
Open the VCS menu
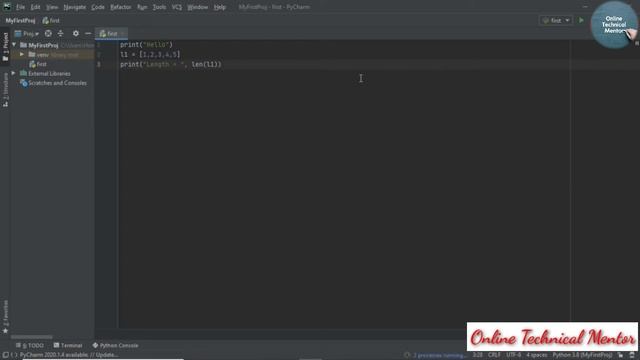pyautogui.click(x=177, y=7)
